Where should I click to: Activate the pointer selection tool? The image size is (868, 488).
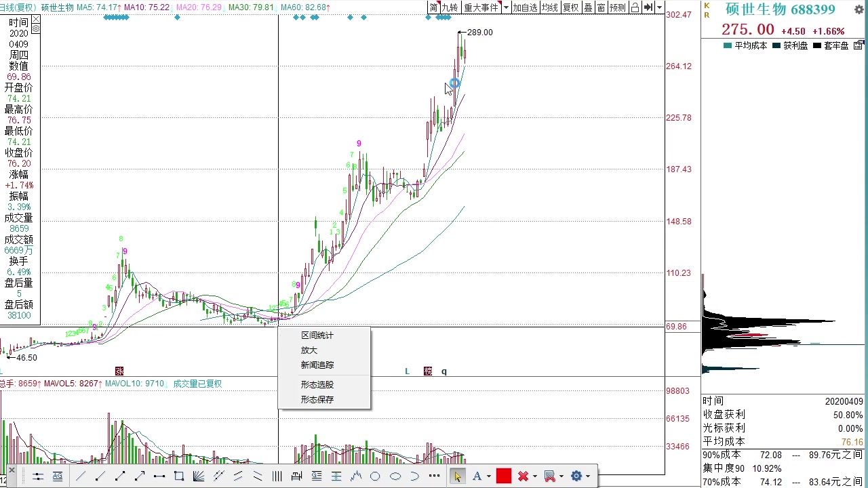pos(457,476)
